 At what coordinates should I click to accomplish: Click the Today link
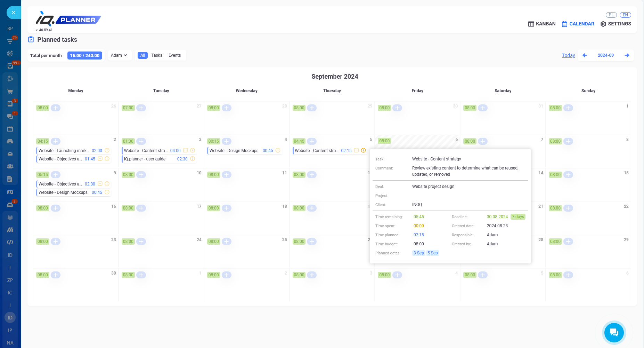(x=568, y=55)
